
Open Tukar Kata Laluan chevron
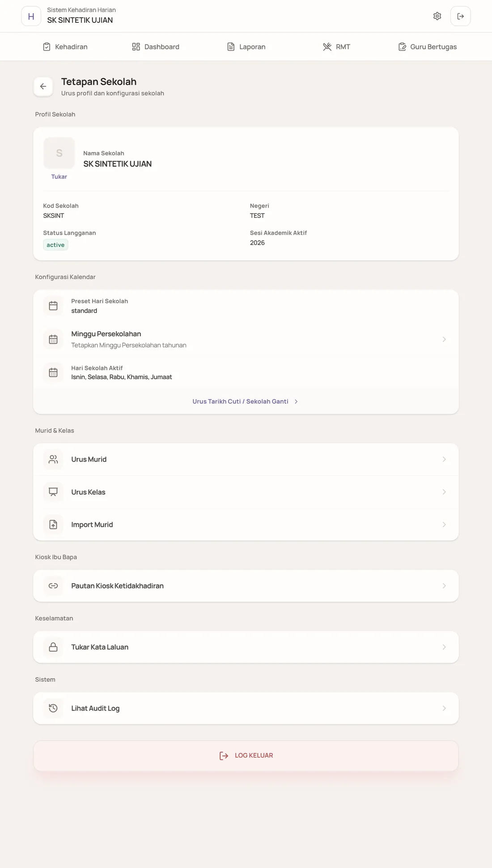[444, 647]
